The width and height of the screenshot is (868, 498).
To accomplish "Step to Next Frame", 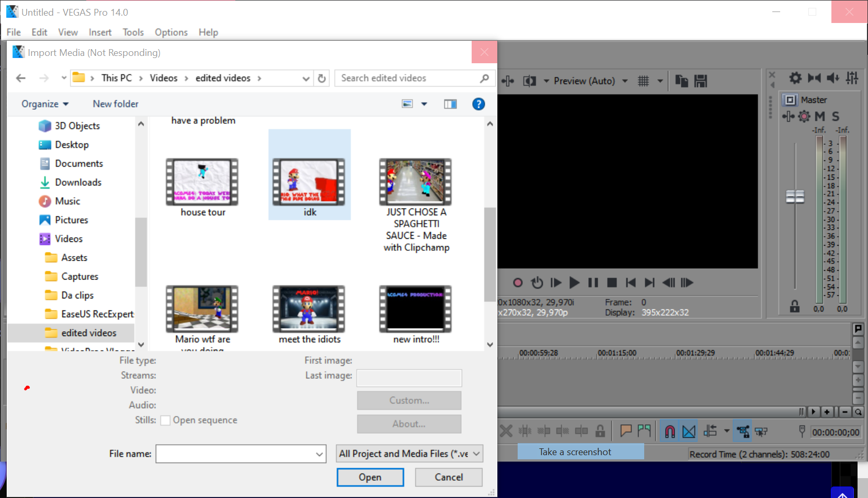I will click(687, 283).
